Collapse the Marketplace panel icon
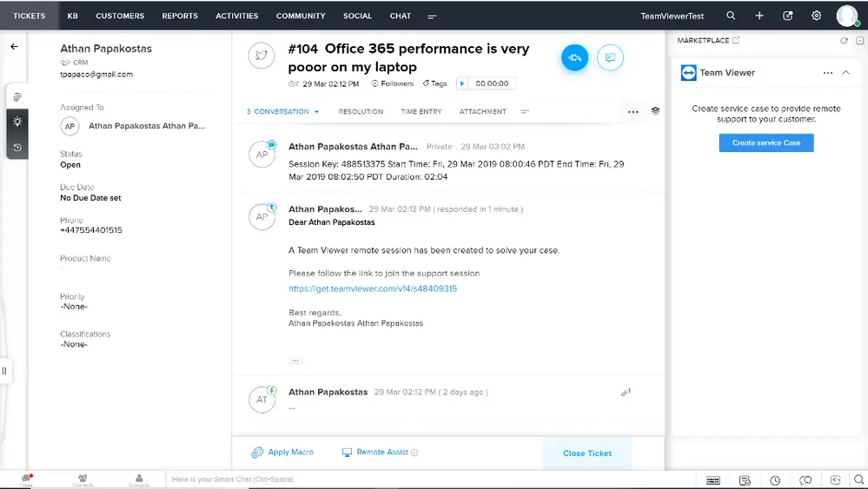The image size is (868, 489). click(x=859, y=40)
